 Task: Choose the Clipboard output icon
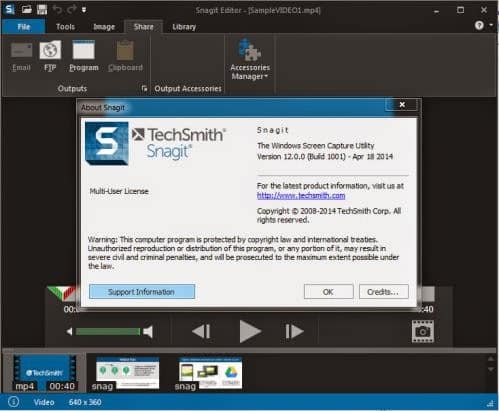click(125, 56)
